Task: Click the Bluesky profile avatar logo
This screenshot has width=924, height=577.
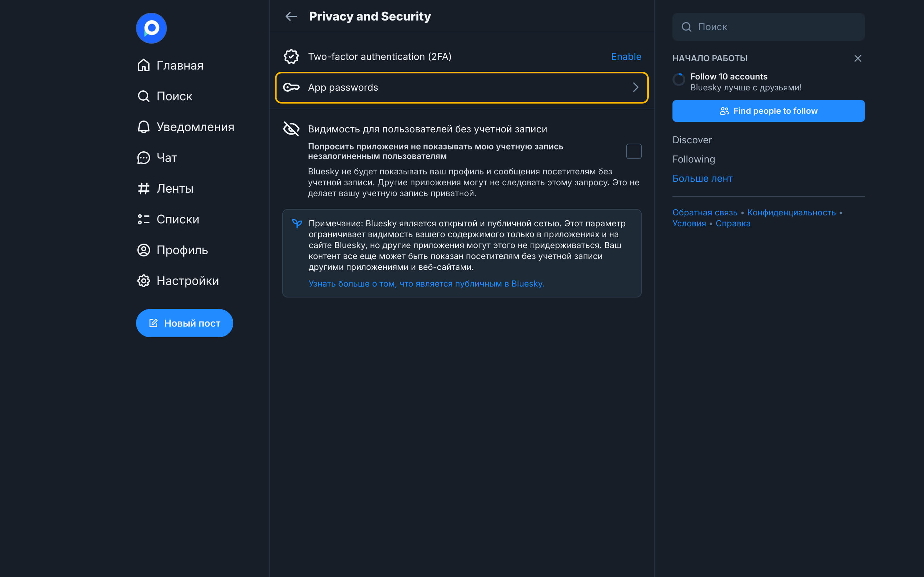Action: (151, 28)
